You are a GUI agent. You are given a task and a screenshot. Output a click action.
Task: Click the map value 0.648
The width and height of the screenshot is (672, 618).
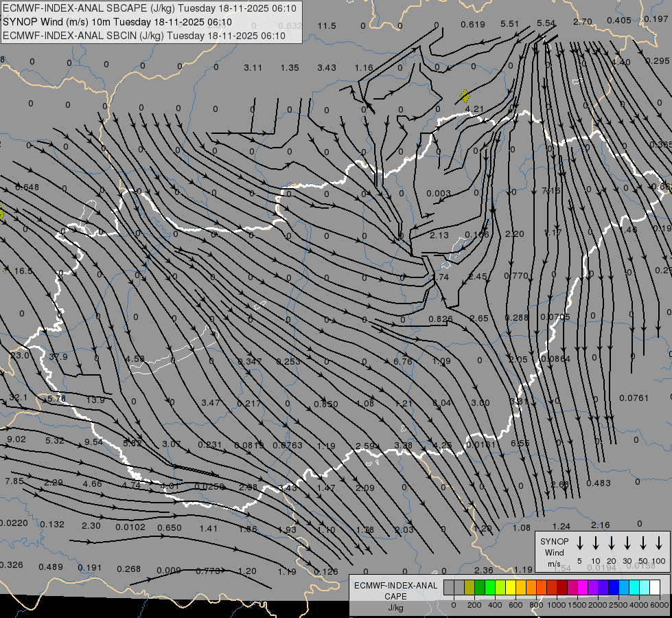tap(27, 187)
